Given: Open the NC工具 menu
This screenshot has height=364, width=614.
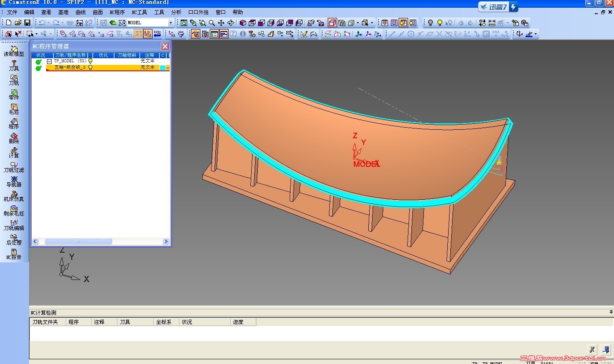Looking at the screenshot, I should coord(139,12).
